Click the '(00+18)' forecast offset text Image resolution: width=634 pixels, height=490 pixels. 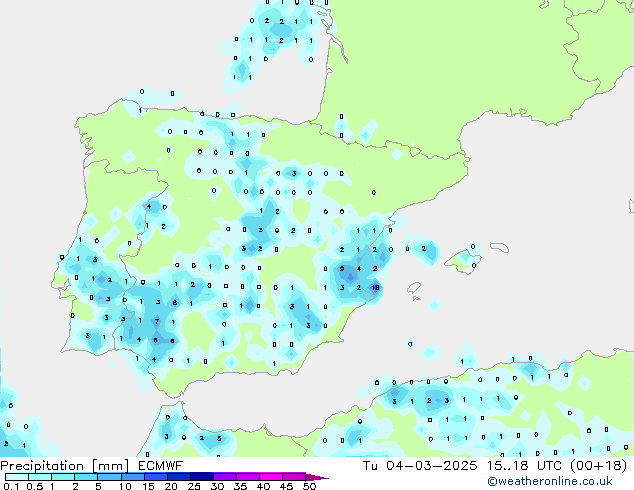[x=598, y=466]
